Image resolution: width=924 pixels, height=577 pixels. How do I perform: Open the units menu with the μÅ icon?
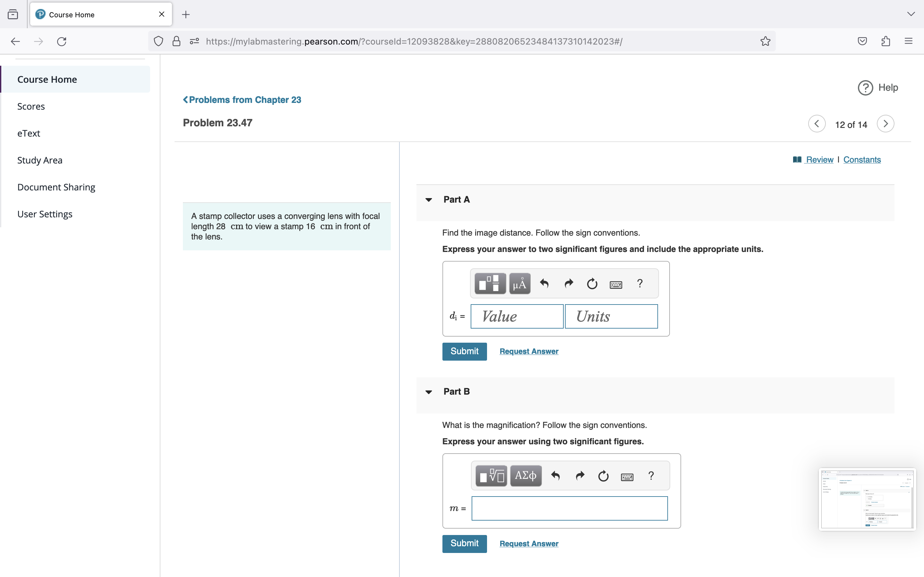[519, 283]
